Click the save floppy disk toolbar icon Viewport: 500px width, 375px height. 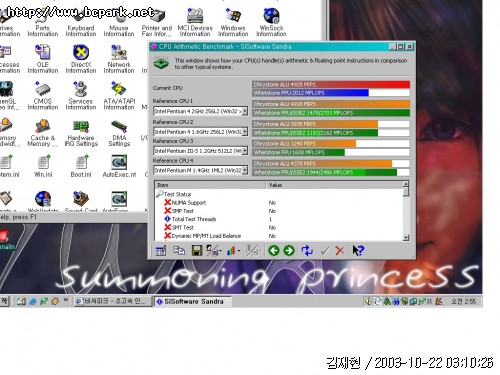(197, 251)
